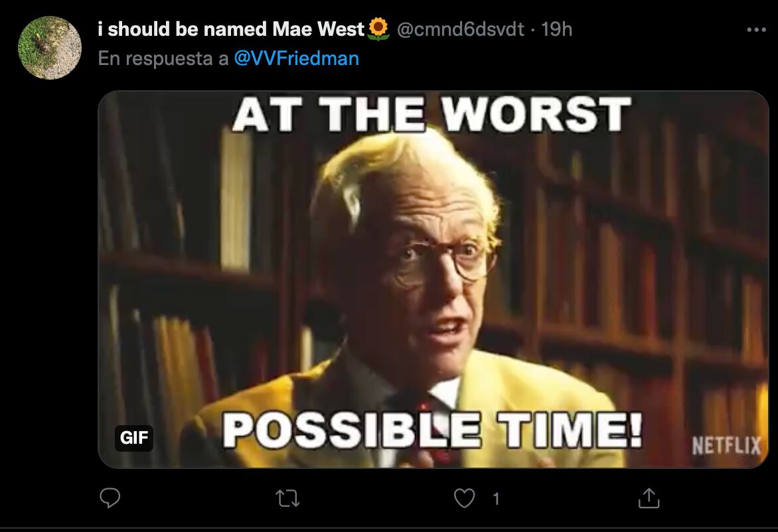Click the @cmnd6dsvdt handle
Screen dimensions: 778x532
point(460,29)
